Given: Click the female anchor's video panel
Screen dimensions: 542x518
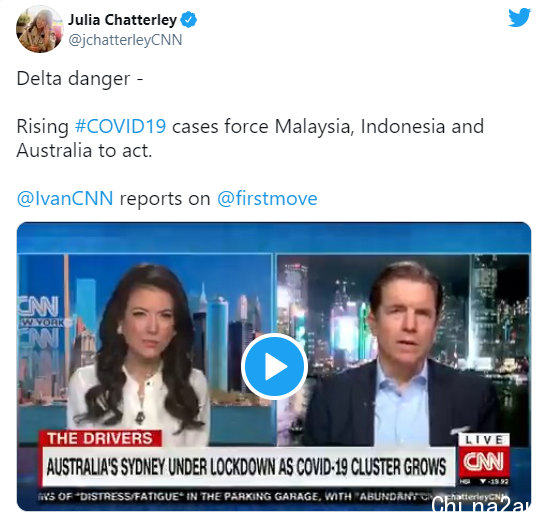Looking at the screenshot, I should click(x=146, y=349).
